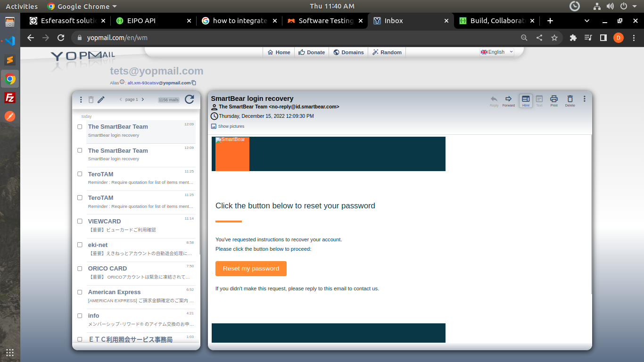
Task: Print the open SmartBear email
Action: click(x=554, y=100)
